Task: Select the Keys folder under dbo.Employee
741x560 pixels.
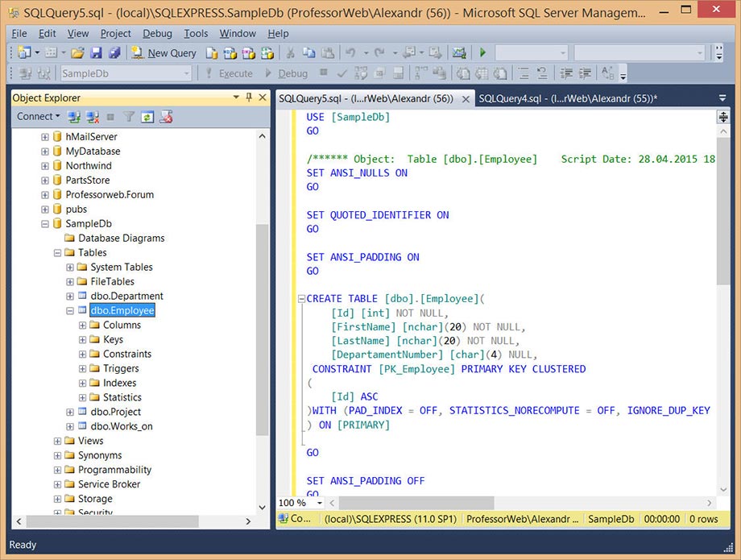Action: pos(113,339)
